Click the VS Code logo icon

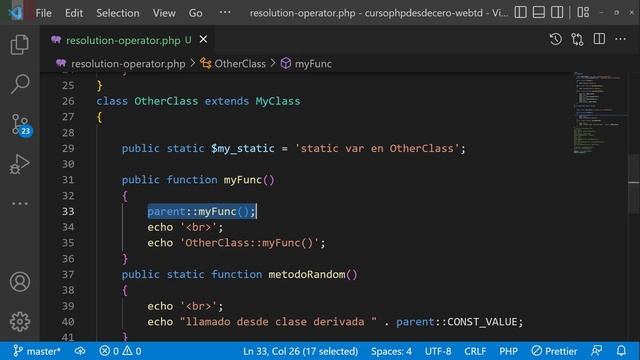16,13
